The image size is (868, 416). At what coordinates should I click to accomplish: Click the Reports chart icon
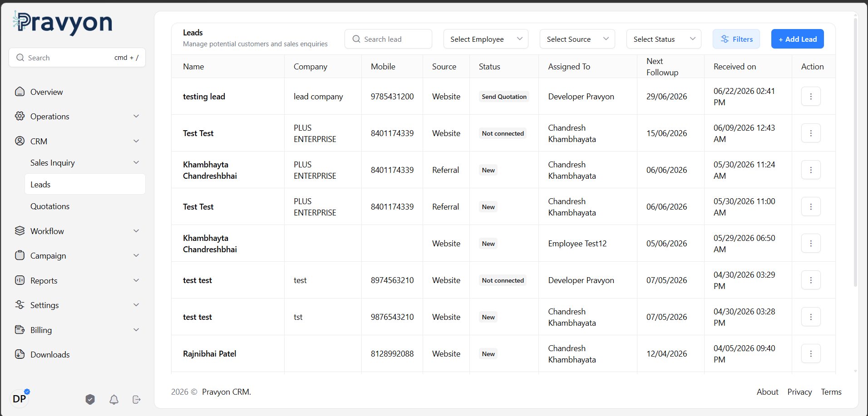20,280
